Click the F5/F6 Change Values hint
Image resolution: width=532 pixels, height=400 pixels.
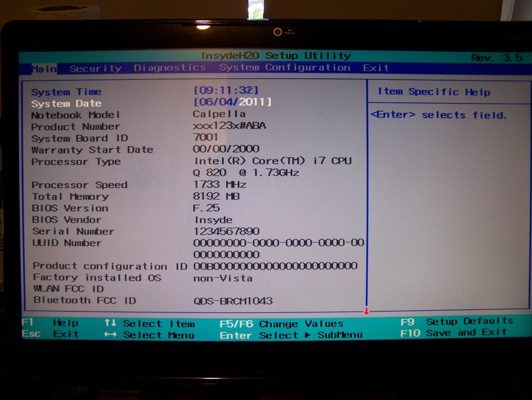pyautogui.click(x=281, y=324)
